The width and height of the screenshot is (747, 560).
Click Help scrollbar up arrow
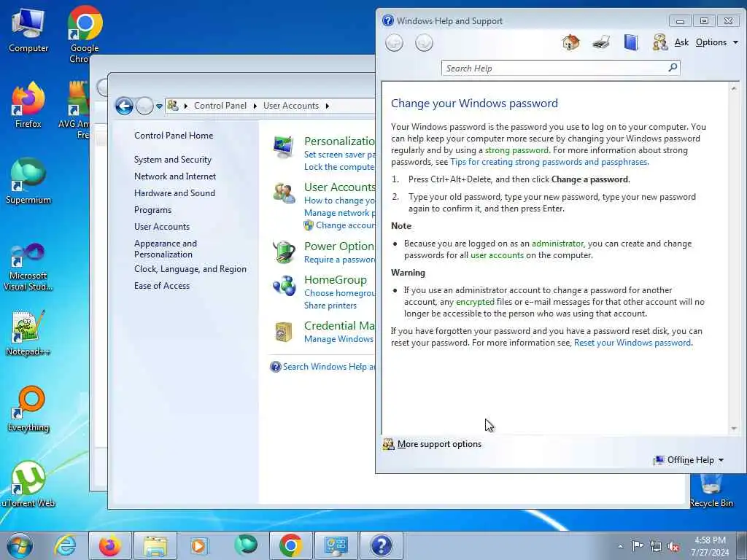click(734, 88)
